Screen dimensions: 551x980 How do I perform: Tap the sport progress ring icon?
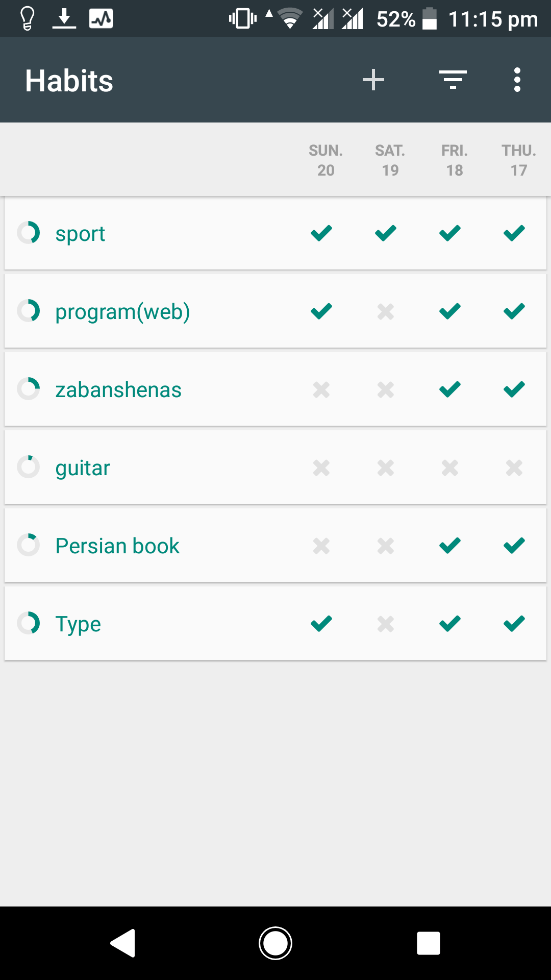tap(29, 233)
